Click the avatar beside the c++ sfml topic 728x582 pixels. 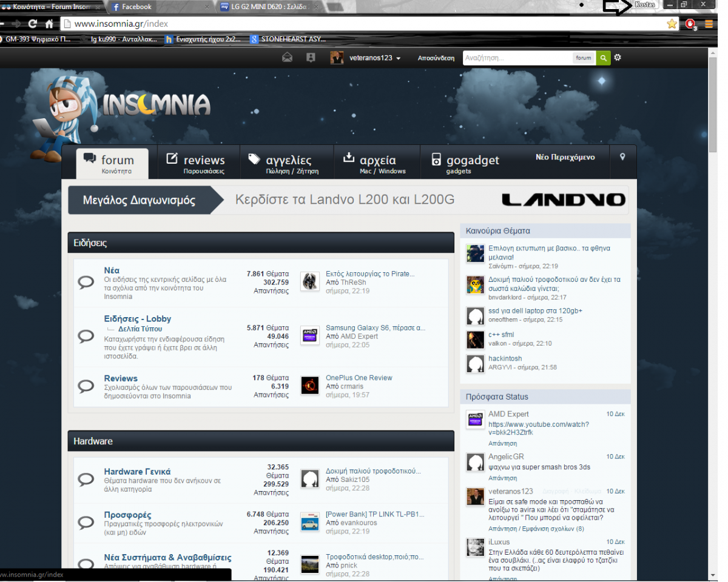coord(475,339)
